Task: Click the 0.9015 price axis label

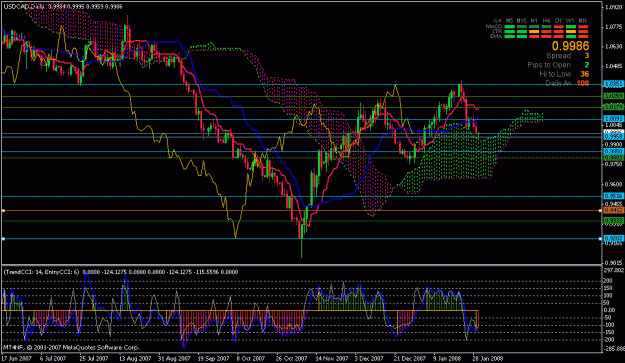Action: click(x=614, y=262)
